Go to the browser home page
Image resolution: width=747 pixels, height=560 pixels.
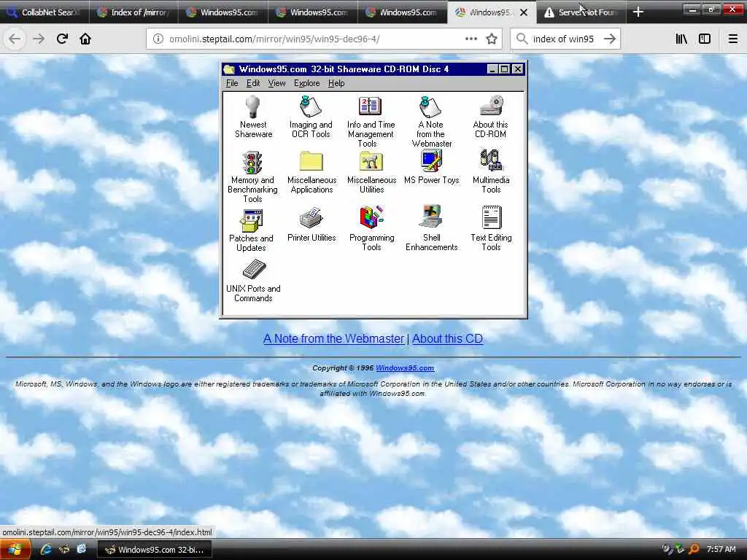tap(85, 39)
